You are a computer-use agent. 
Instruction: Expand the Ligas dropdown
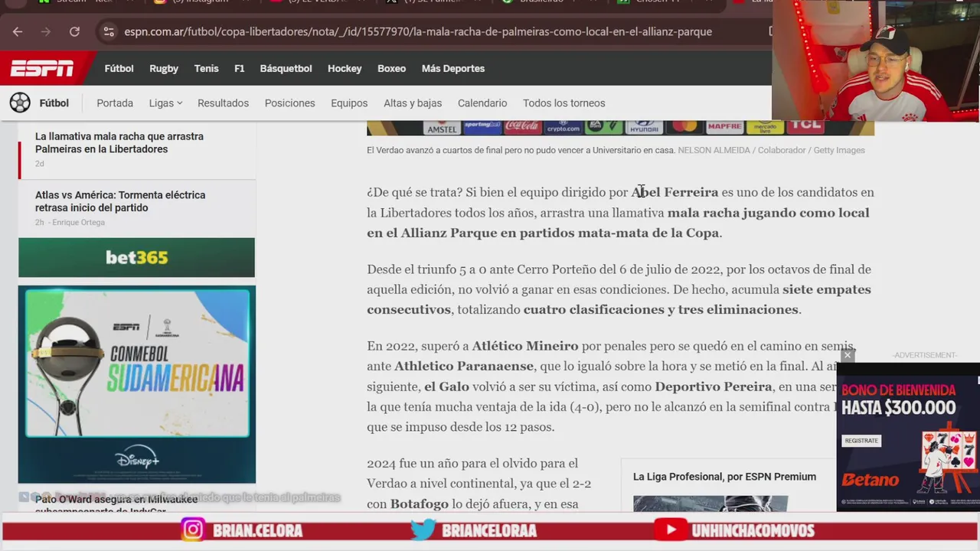165,103
